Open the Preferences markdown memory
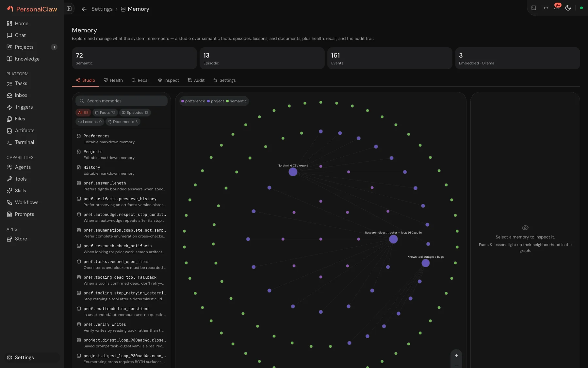 (x=122, y=139)
